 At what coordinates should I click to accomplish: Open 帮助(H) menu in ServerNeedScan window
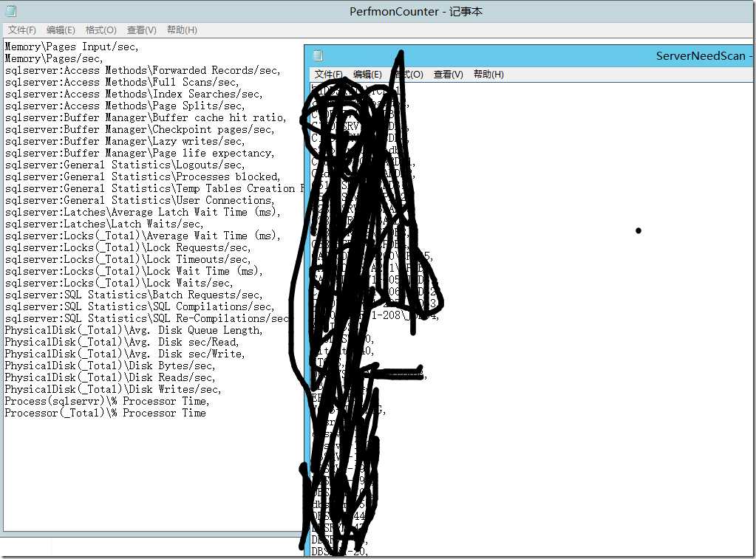(x=488, y=74)
